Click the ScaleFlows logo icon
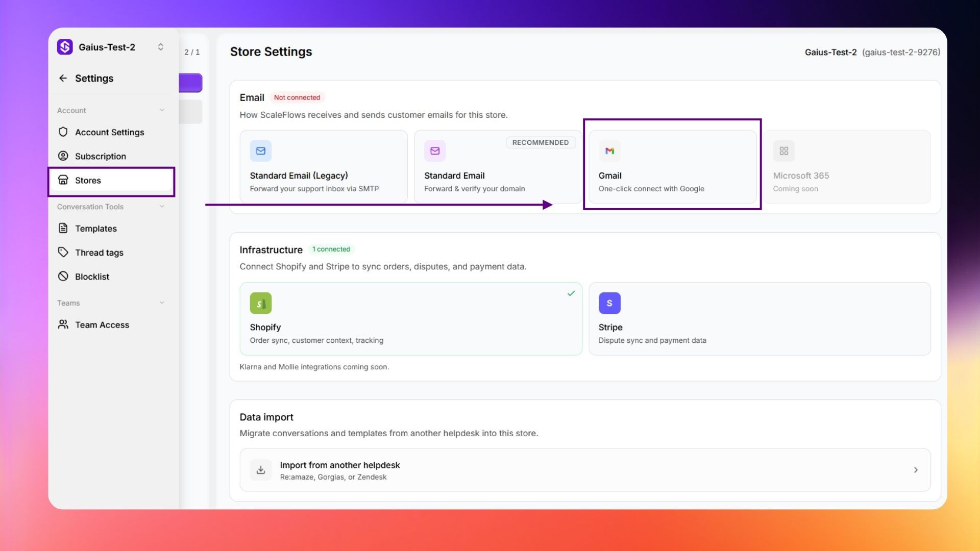 [x=65, y=47]
